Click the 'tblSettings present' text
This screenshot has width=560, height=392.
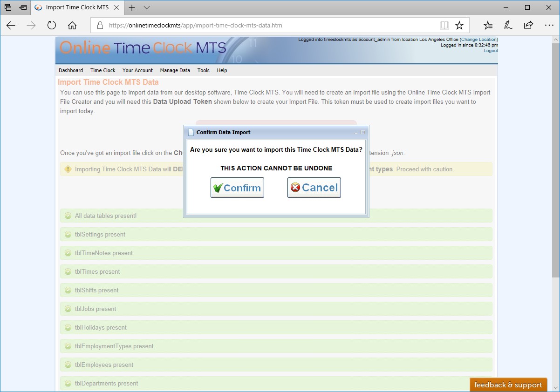(x=100, y=235)
